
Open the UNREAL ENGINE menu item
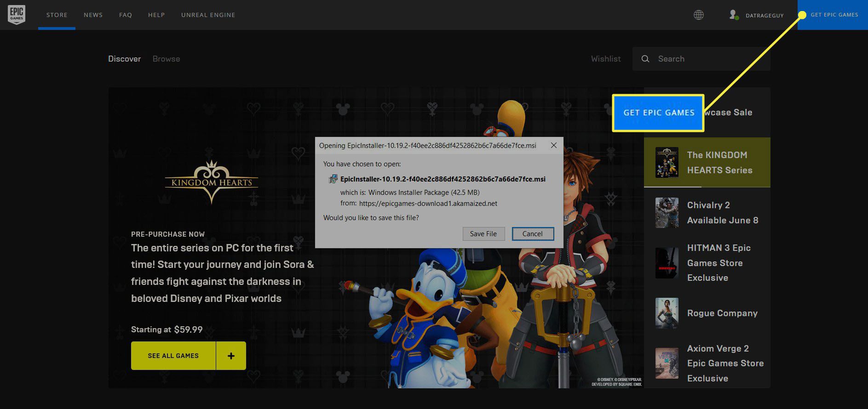[x=208, y=15]
